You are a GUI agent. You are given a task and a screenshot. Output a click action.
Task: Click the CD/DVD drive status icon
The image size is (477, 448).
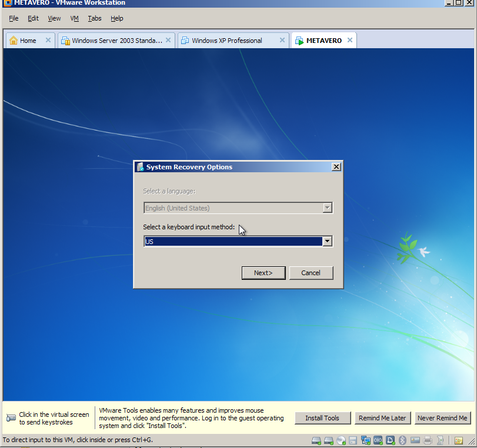point(341,440)
